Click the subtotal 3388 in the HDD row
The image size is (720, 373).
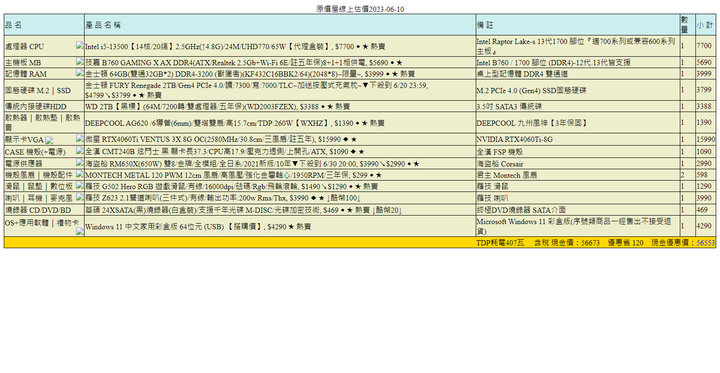(705, 106)
